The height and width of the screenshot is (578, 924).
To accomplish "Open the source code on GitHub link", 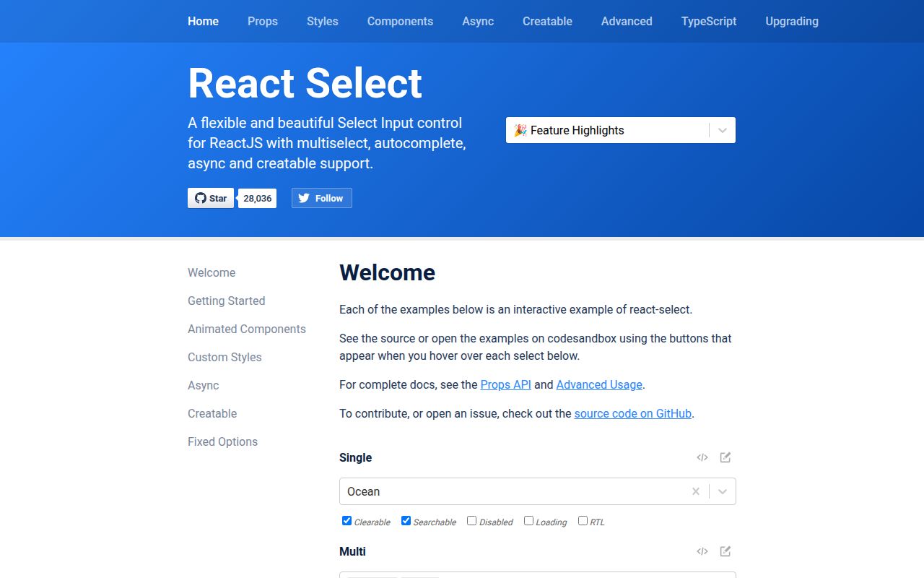I will coord(633,413).
